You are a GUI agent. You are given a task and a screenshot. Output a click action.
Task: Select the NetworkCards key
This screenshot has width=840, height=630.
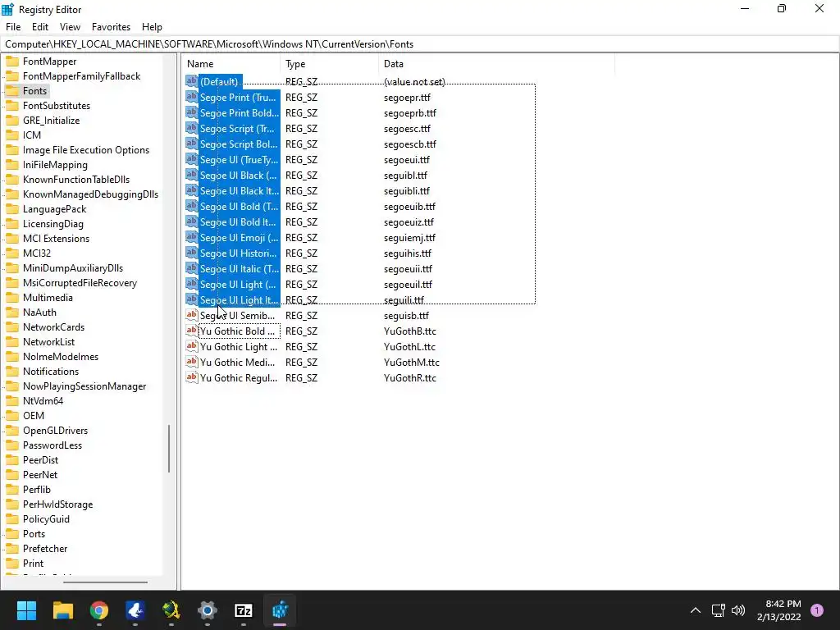(x=53, y=327)
